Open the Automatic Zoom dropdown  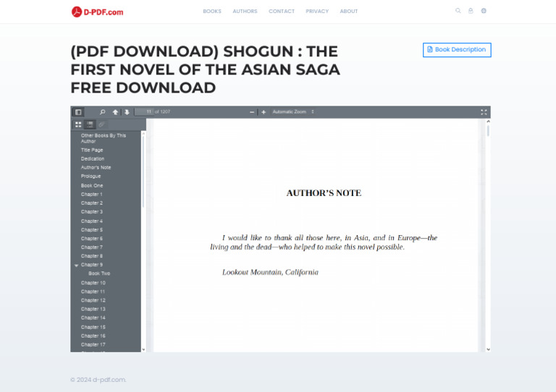point(293,111)
